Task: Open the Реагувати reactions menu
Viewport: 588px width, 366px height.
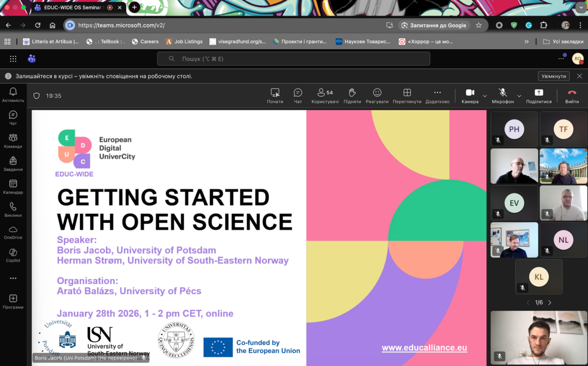Action: point(377,95)
